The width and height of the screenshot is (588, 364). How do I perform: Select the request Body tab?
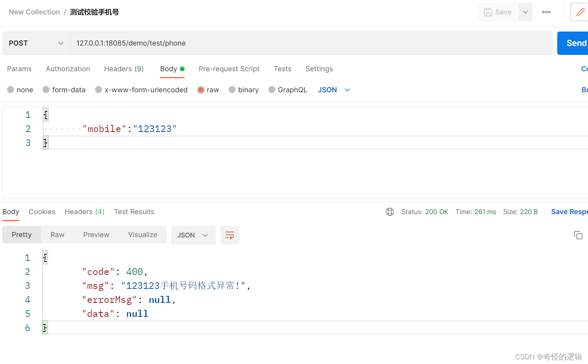pos(172,69)
